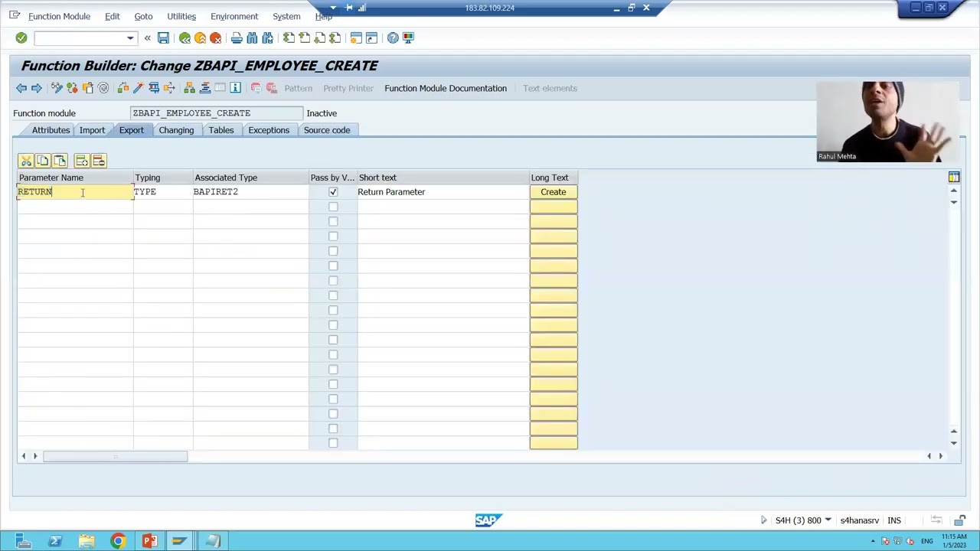Viewport: 980px width, 551px height.
Task: Open Help with the question mark icon
Action: [393, 37]
